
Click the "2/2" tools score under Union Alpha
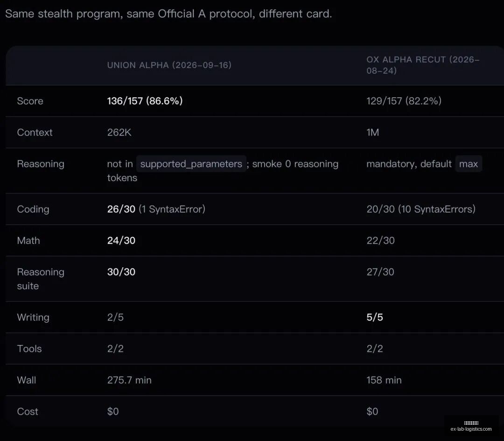tap(115, 349)
